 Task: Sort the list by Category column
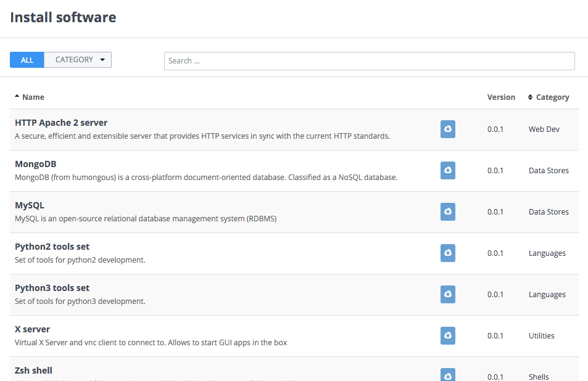click(x=552, y=97)
